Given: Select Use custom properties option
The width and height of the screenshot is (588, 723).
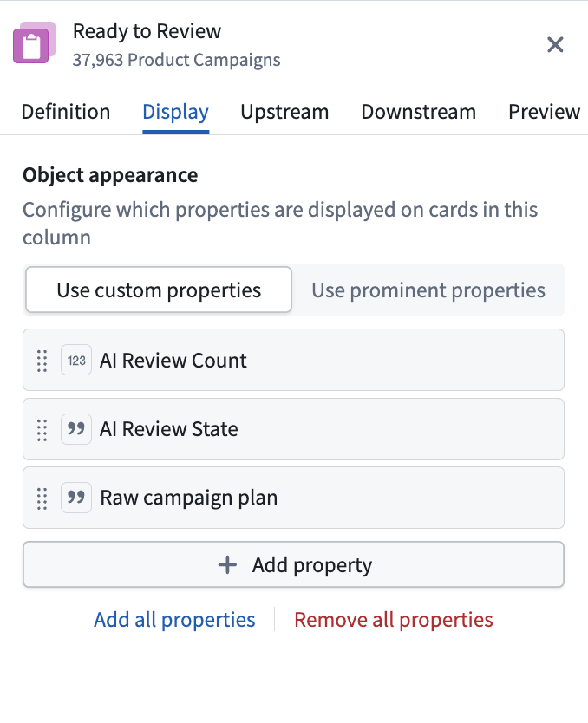Looking at the screenshot, I should pos(159,290).
